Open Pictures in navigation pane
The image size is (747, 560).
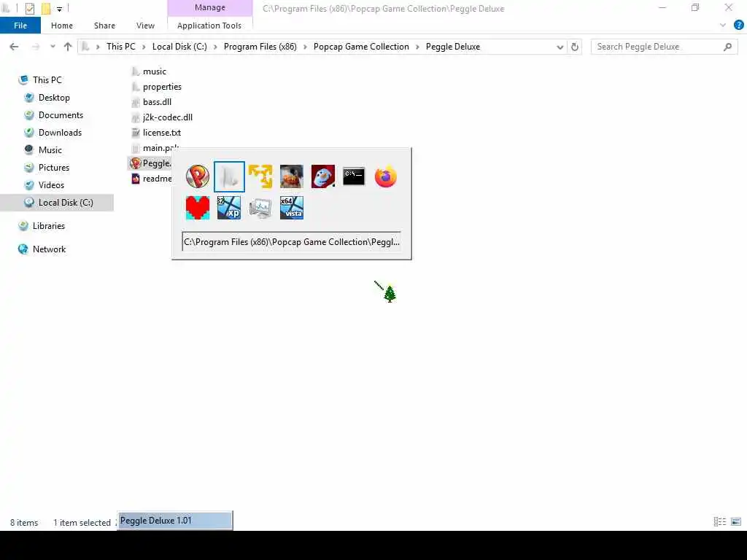[54, 168]
